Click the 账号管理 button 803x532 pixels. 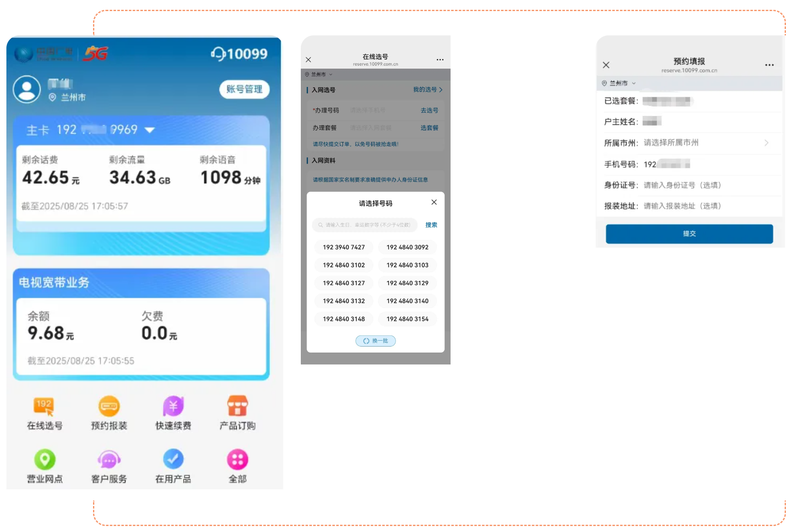pos(244,89)
